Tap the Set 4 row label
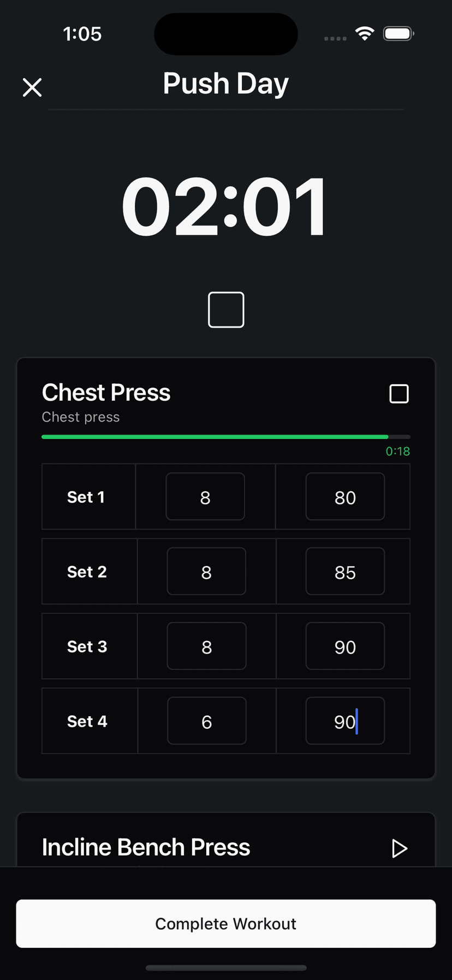This screenshot has height=980, width=452. 87,721
